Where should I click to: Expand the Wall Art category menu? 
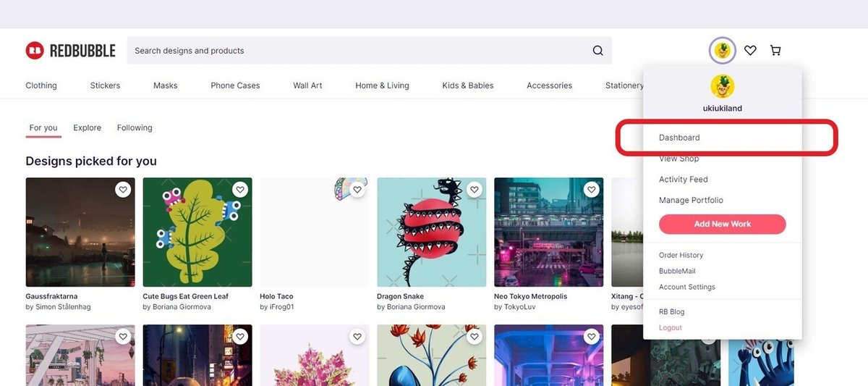[307, 85]
